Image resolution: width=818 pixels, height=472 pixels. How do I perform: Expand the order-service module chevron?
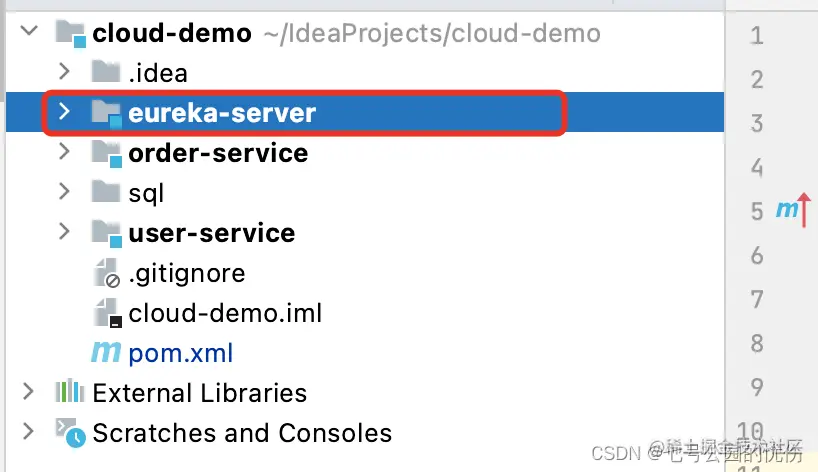(x=64, y=151)
